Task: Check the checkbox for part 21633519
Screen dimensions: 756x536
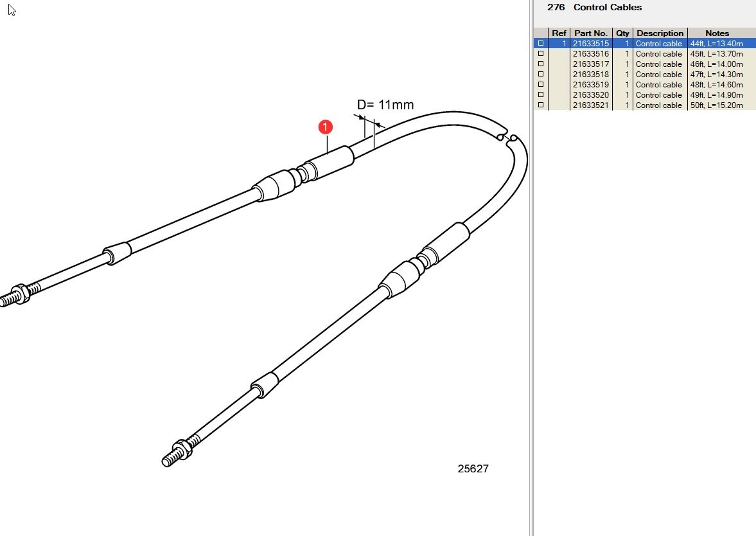Action: [x=541, y=84]
